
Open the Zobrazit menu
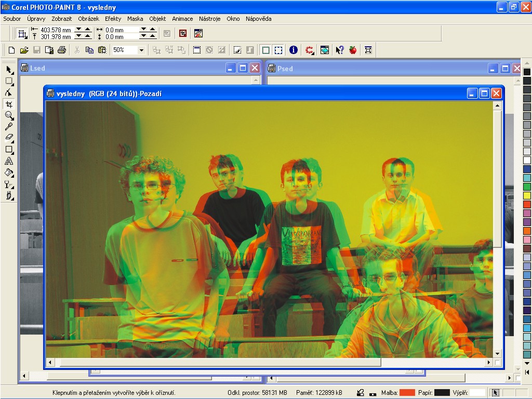pos(61,19)
